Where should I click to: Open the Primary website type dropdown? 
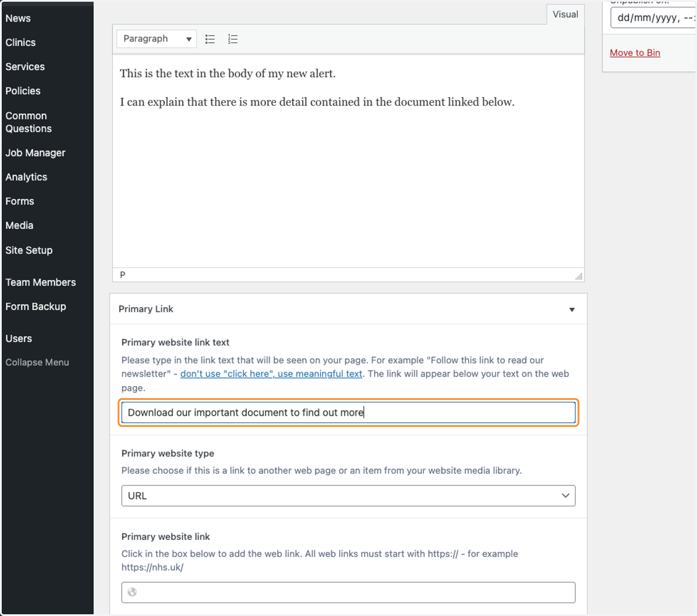348,496
